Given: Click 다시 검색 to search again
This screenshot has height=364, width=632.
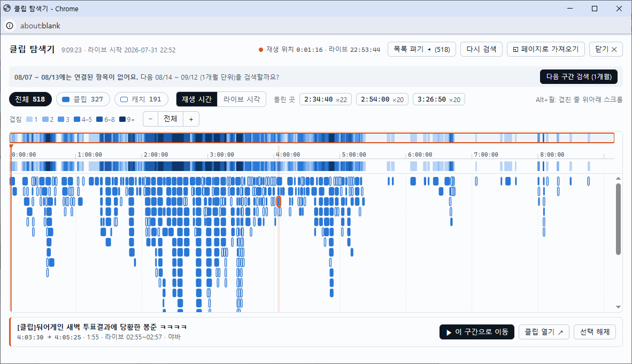Looking at the screenshot, I should (x=481, y=49).
